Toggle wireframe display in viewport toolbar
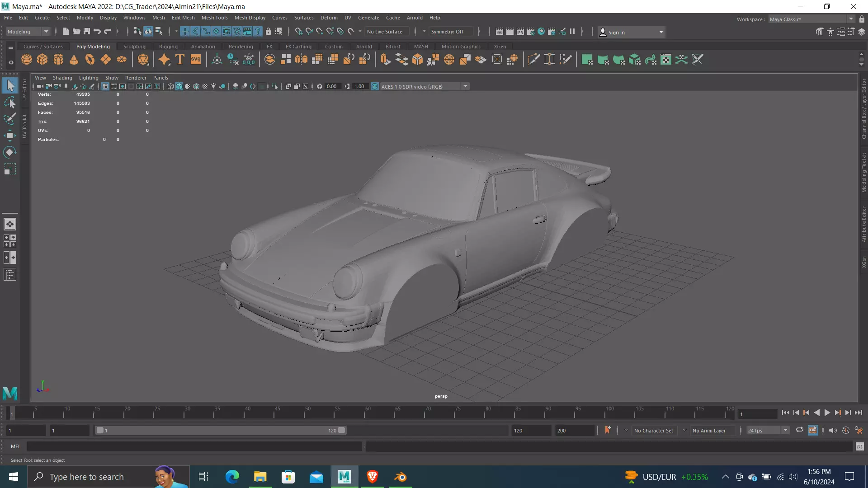The image size is (868, 488). (170, 86)
